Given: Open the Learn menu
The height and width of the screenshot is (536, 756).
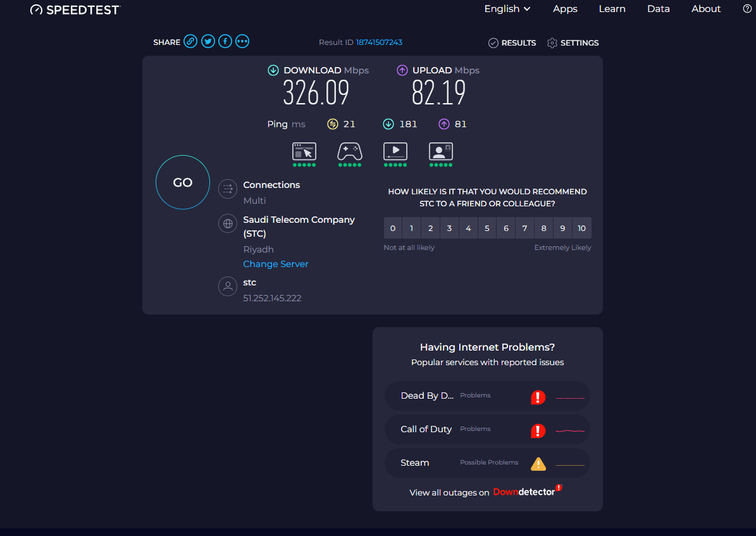Looking at the screenshot, I should point(612,9).
